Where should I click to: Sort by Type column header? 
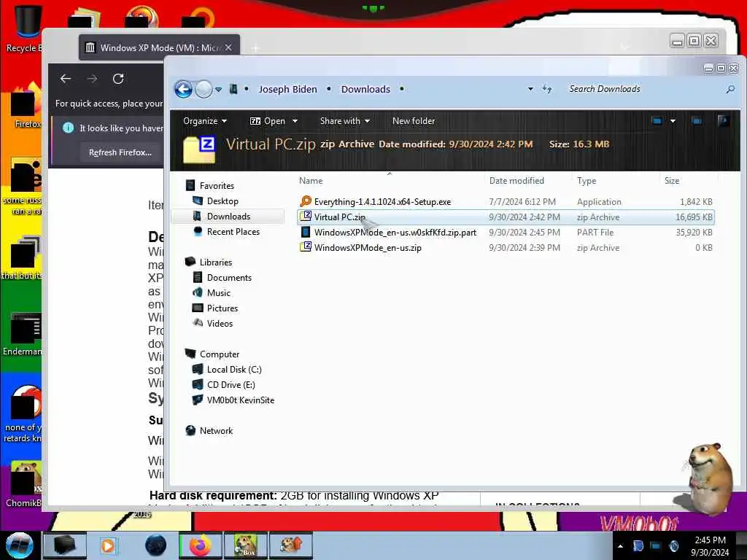587,181
